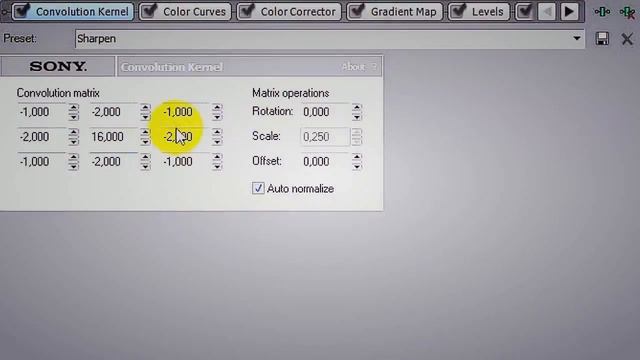
Task: Click the middle-right matrix value field
Action: (x=185, y=137)
